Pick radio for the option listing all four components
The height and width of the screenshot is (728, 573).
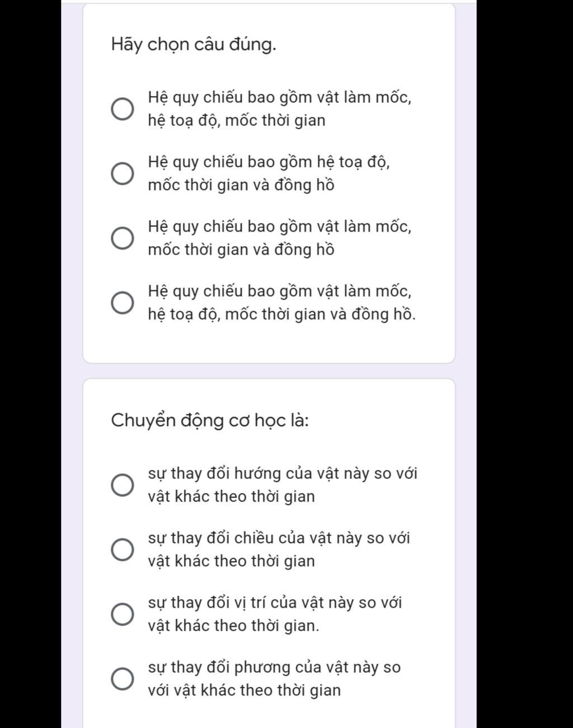pos(123,303)
